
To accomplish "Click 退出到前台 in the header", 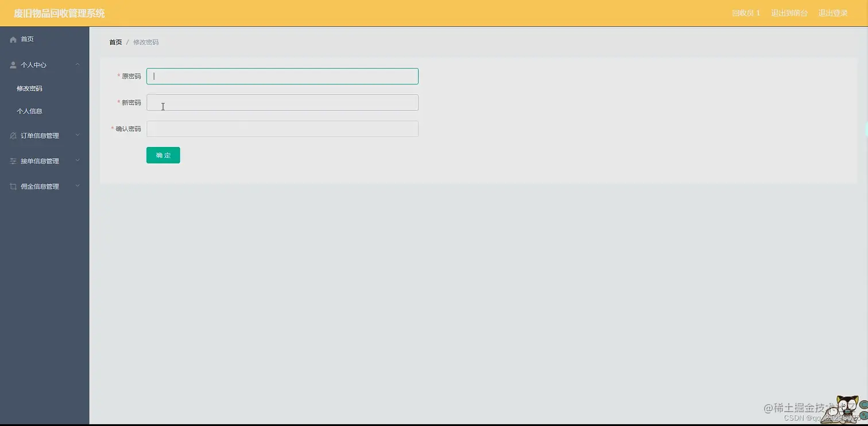I will tap(789, 13).
